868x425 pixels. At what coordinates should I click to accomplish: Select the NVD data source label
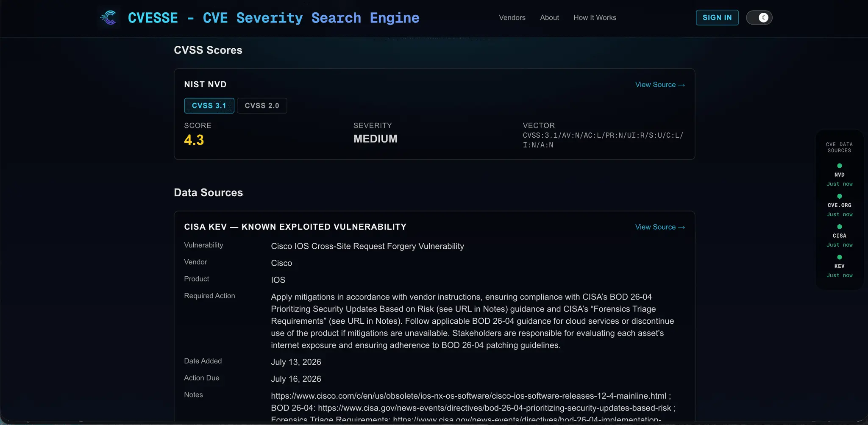pyautogui.click(x=839, y=175)
